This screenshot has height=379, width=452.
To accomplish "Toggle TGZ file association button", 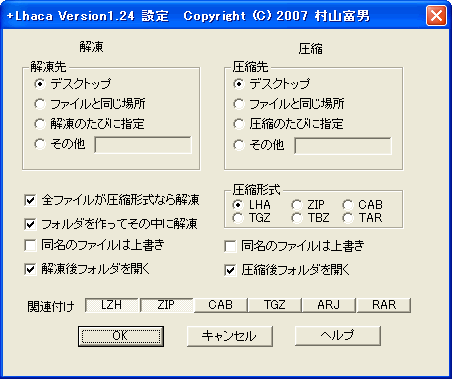I will [275, 305].
